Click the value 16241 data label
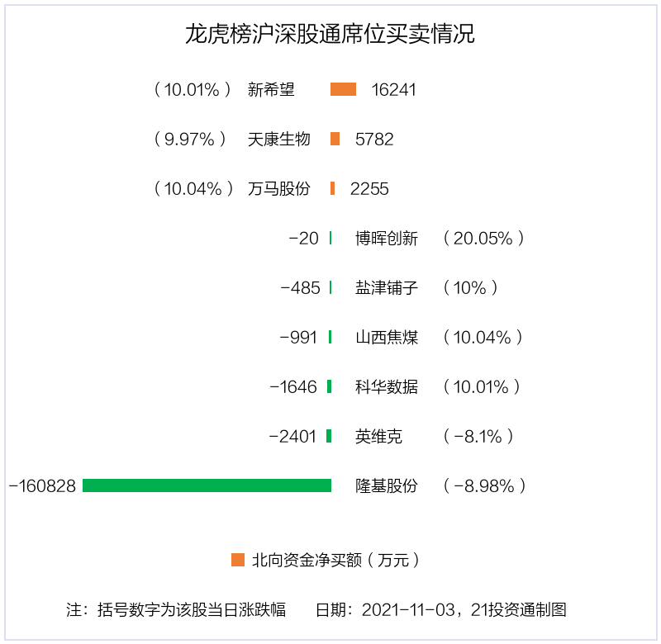The image size is (661, 644). pyautogui.click(x=394, y=90)
